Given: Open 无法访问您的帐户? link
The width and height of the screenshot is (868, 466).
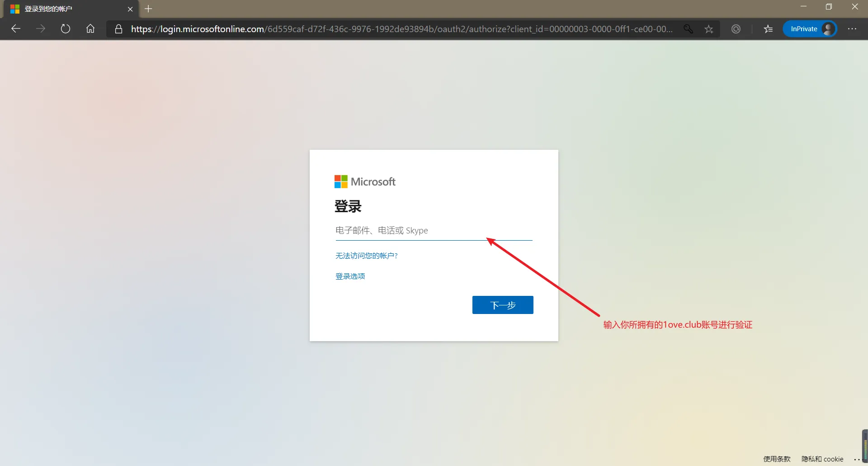Looking at the screenshot, I should (x=367, y=256).
